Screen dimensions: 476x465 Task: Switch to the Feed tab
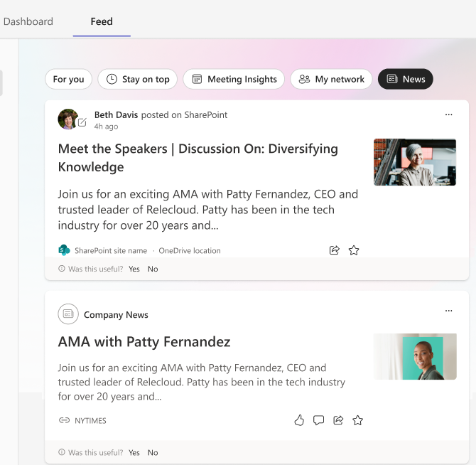point(102,21)
